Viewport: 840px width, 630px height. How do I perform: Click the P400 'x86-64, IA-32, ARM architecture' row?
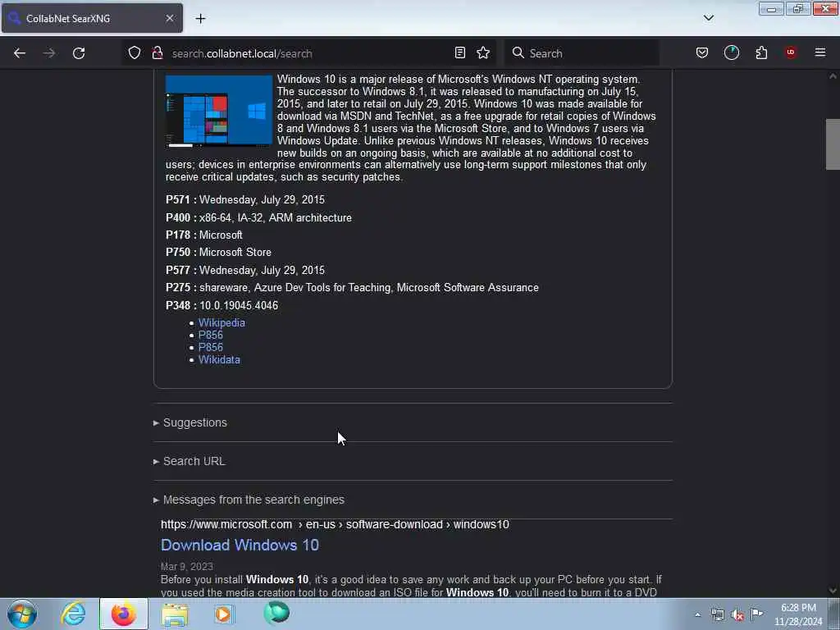pos(258,218)
